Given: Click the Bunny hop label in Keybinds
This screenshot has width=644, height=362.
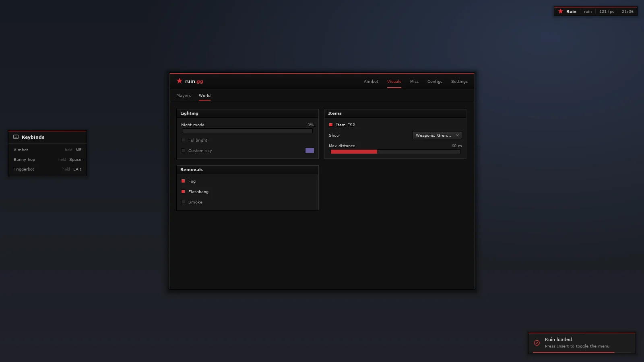Looking at the screenshot, I should pyautogui.click(x=24, y=159).
